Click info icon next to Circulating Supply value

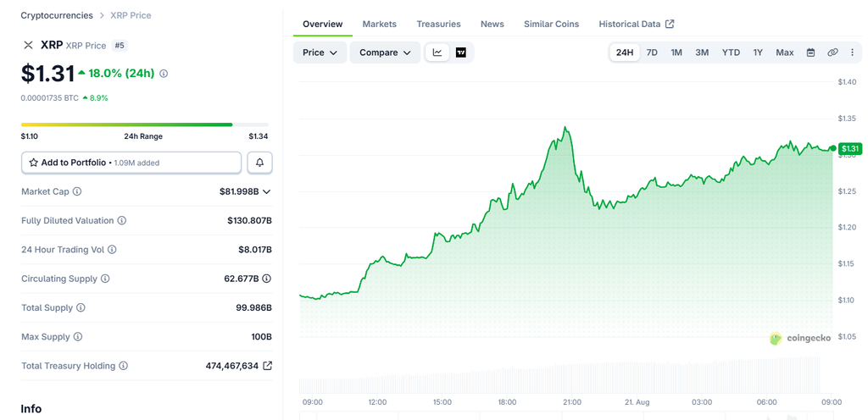point(267,279)
